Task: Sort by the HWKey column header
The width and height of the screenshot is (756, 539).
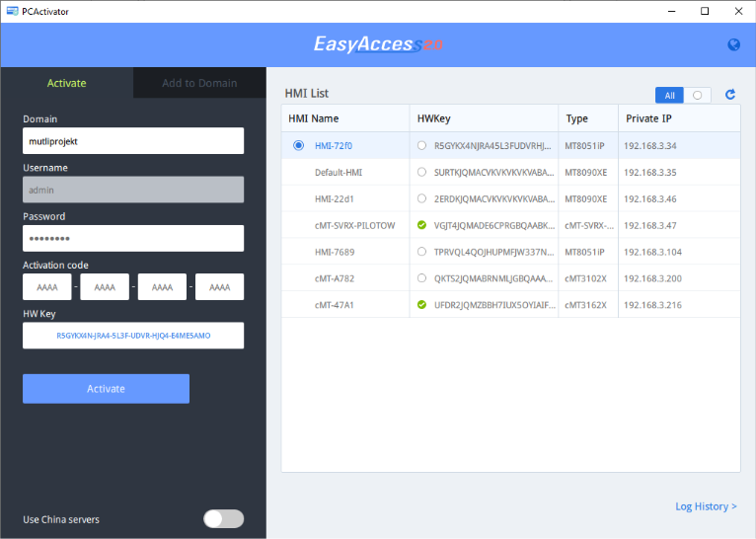Action: (484, 118)
